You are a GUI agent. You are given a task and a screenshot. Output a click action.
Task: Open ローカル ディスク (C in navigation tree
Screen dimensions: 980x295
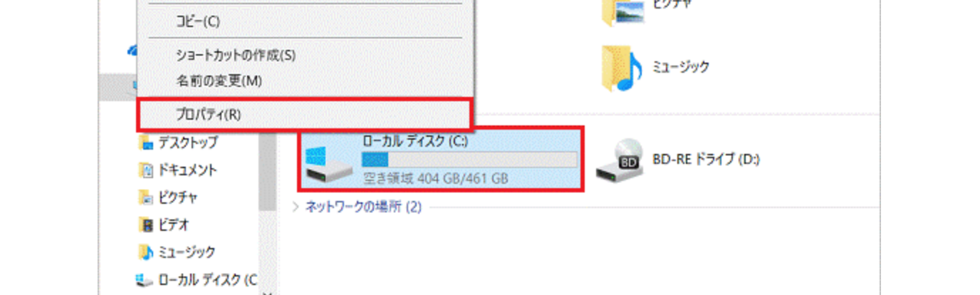click(x=208, y=279)
